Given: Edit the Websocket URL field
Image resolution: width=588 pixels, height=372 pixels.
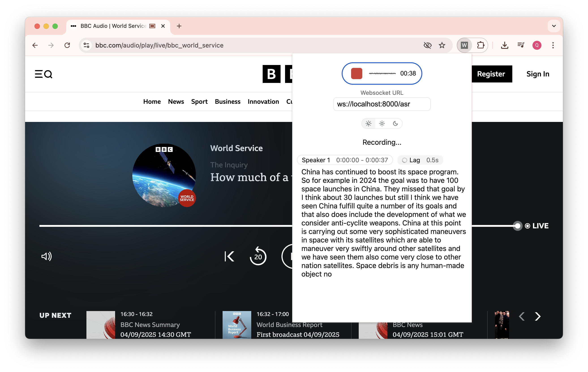Looking at the screenshot, I should click(x=382, y=104).
